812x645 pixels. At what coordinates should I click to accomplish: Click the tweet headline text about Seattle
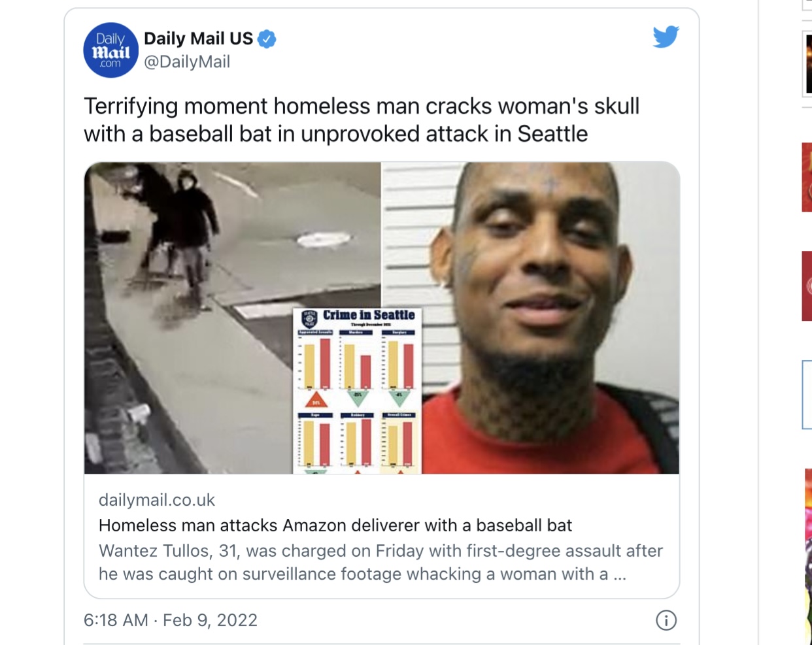point(362,120)
